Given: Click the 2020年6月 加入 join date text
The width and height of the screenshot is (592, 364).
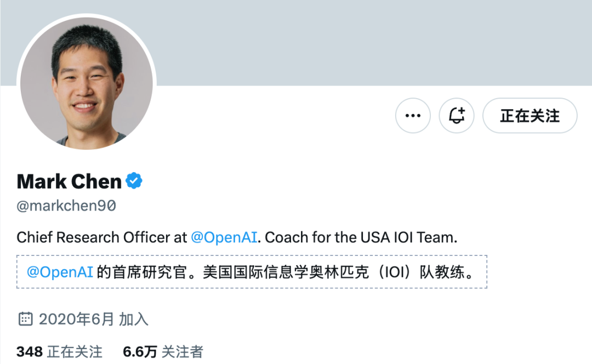Looking at the screenshot, I should [x=93, y=319].
